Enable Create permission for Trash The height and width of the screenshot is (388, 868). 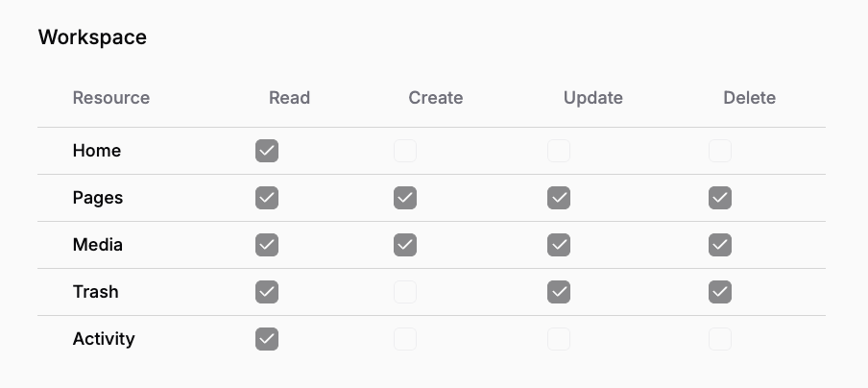[x=405, y=292]
